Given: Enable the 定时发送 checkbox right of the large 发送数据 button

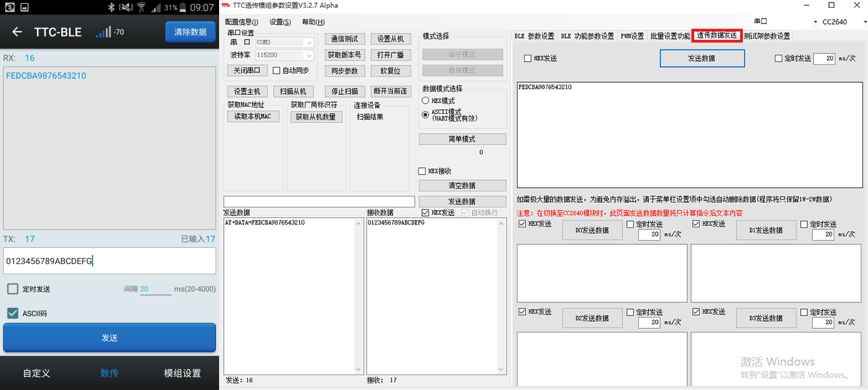Looking at the screenshot, I should [x=779, y=59].
